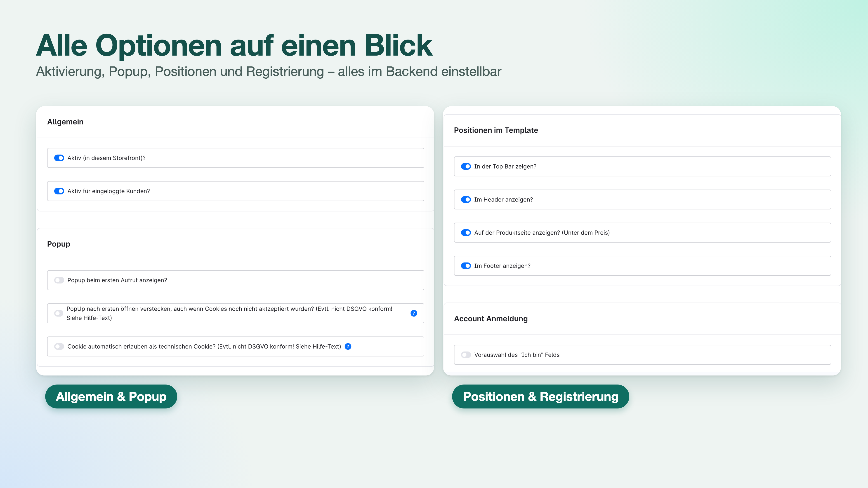Turn on 'Cookie automatisch erlauben' toggle
Viewport: 868px width, 488px height.
click(59, 347)
